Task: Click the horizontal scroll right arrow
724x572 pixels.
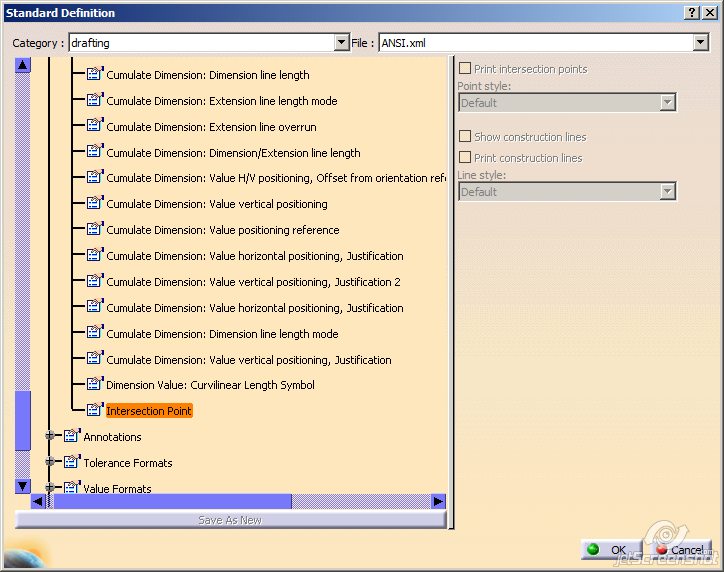Action: (438, 501)
